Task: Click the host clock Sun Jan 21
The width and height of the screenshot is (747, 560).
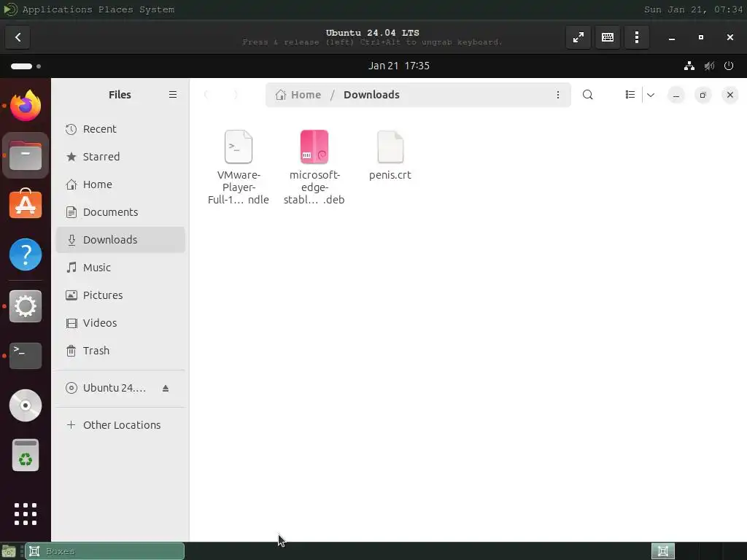Action: (693, 9)
